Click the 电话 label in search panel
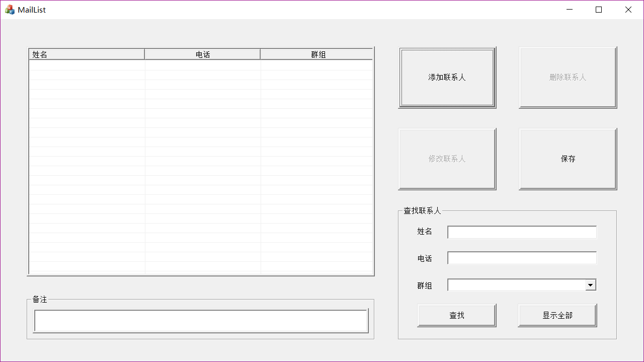 [425, 258]
